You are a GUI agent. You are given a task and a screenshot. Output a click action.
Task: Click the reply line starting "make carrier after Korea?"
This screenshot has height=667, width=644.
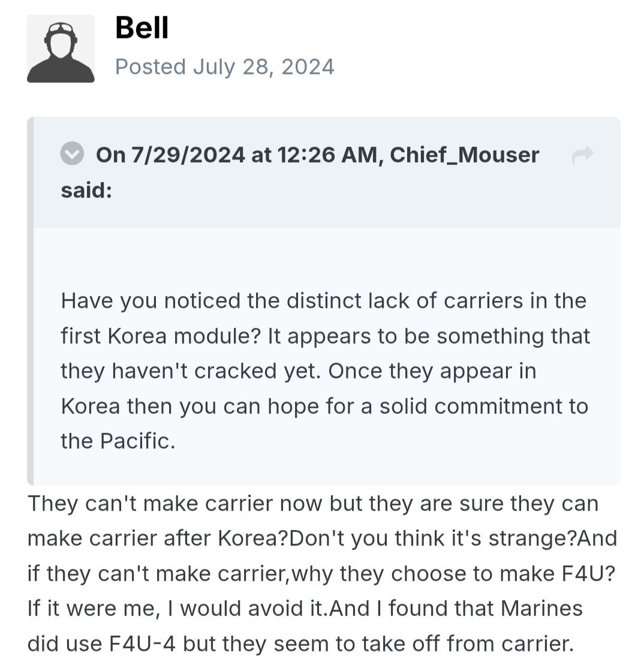322,538
